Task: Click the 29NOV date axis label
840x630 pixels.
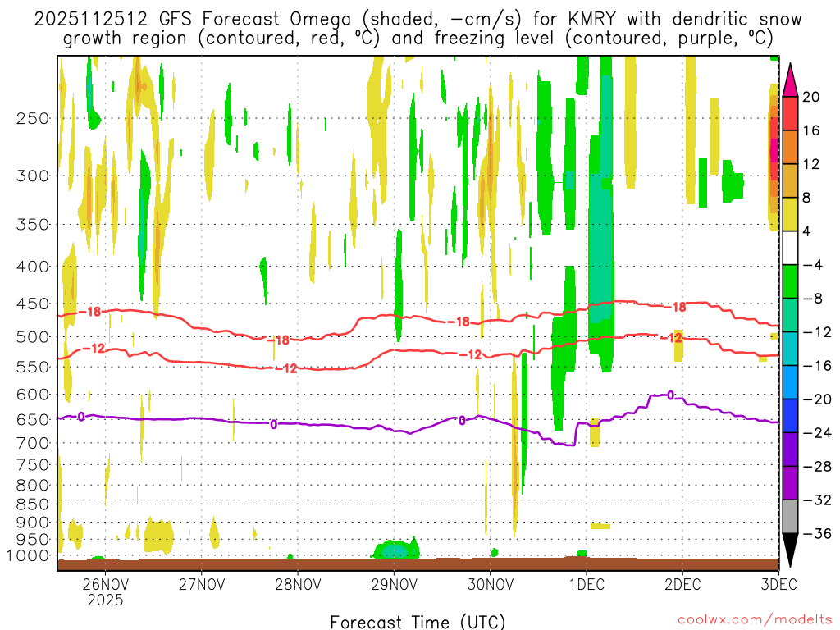Action: click(x=394, y=584)
